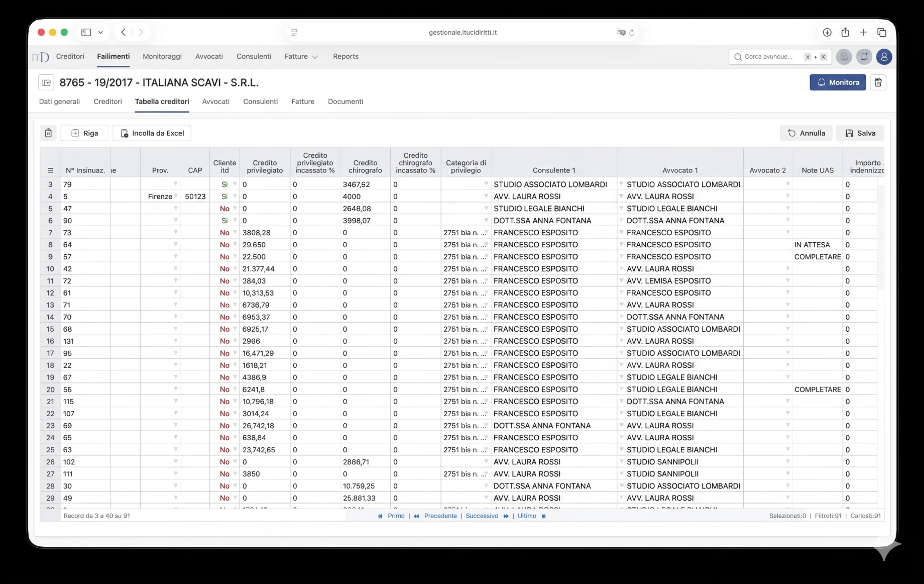Select the IN ATTESA note cell

[x=818, y=245]
